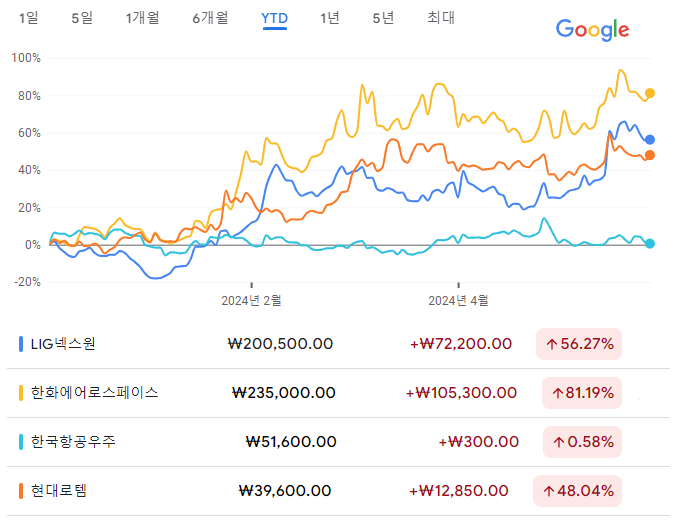Switch chart to 1년 range
Screen dimensions: 678x522
click(x=329, y=18)
